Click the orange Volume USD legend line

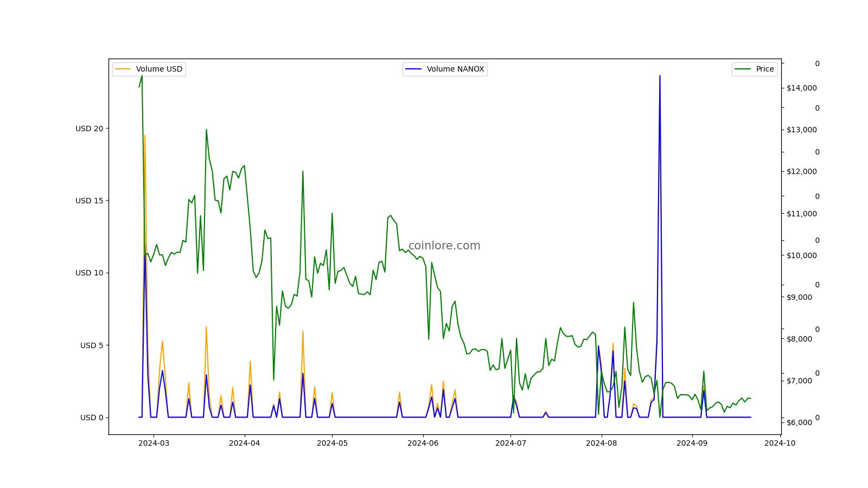tap(123, 69)
